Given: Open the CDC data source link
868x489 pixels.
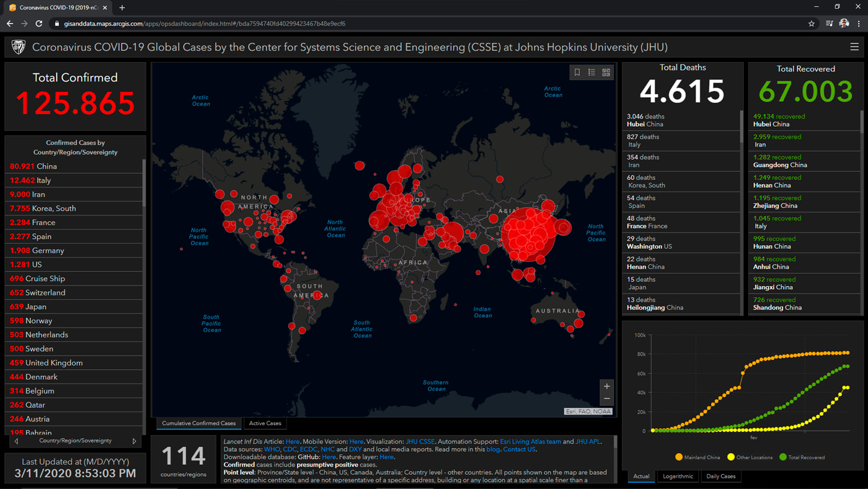Looking at the screenshot, I should pyautogui.click(x=290, y=449).
